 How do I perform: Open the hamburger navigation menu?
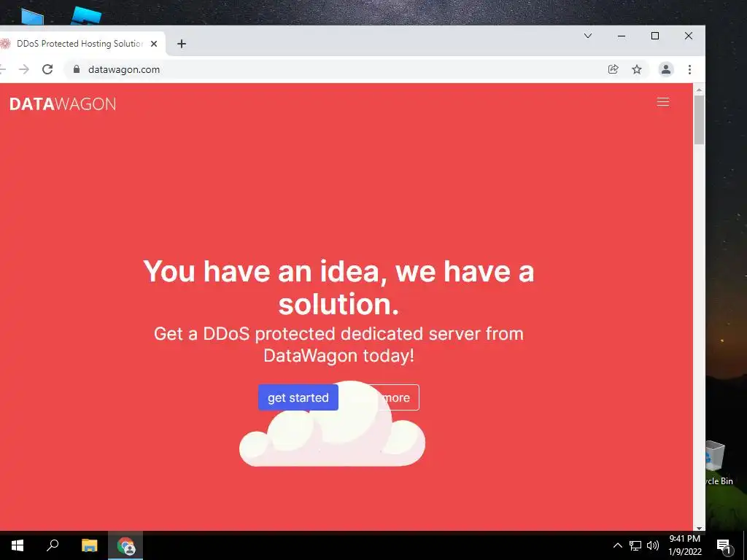662,102
